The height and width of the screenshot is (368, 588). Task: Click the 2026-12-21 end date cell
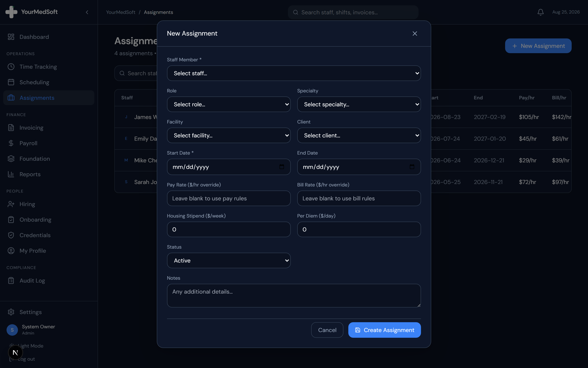(489, 160)
